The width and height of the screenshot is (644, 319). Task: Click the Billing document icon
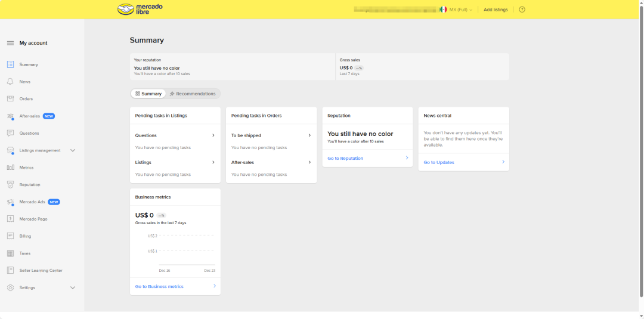click(10, 236)
